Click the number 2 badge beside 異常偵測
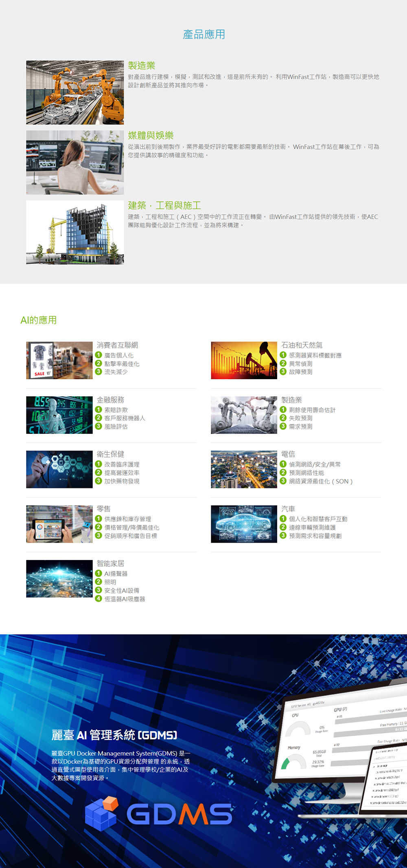 click(x=283, y=363)
